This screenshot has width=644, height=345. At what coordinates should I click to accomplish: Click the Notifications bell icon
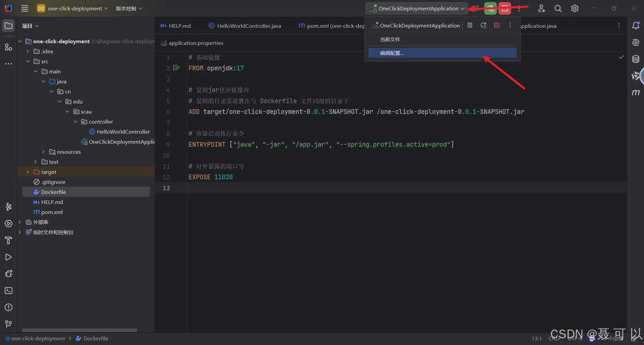click(x=636, y=26)
